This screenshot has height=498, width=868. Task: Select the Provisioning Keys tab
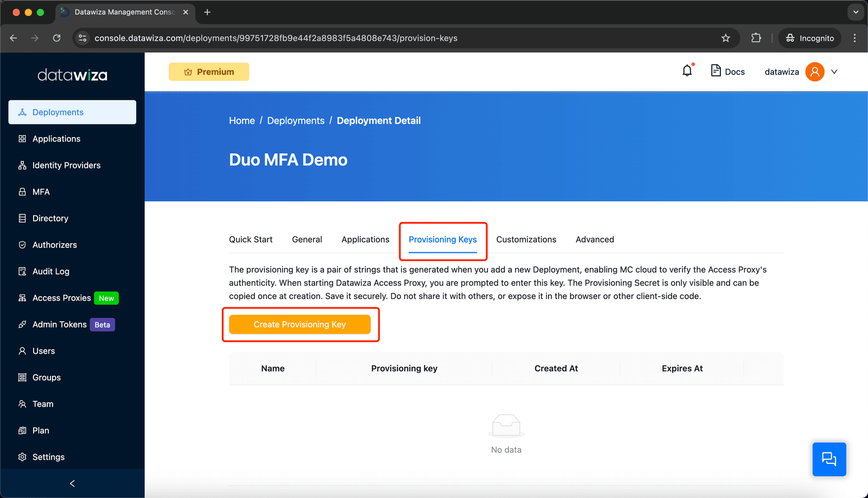443,240
